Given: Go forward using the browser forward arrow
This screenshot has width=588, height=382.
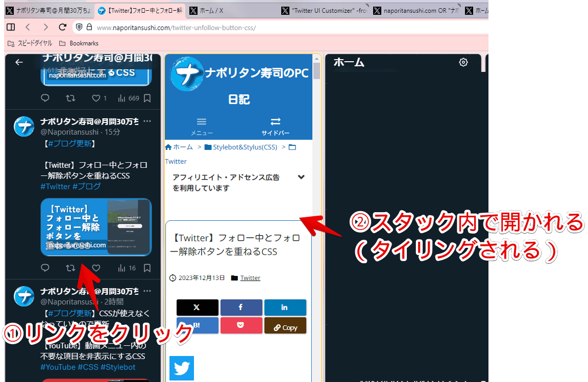Looking at the screenshot, I should (x=45, y=27).
